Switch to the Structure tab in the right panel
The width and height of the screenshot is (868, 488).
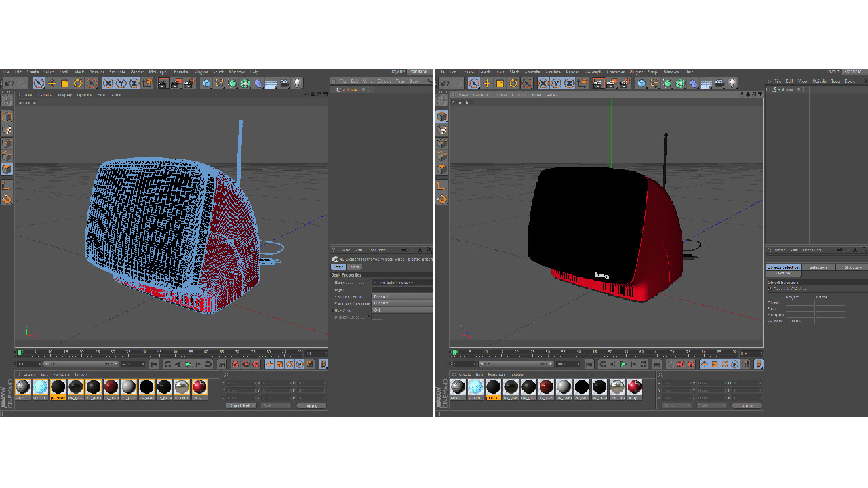[x=853, y=268]
